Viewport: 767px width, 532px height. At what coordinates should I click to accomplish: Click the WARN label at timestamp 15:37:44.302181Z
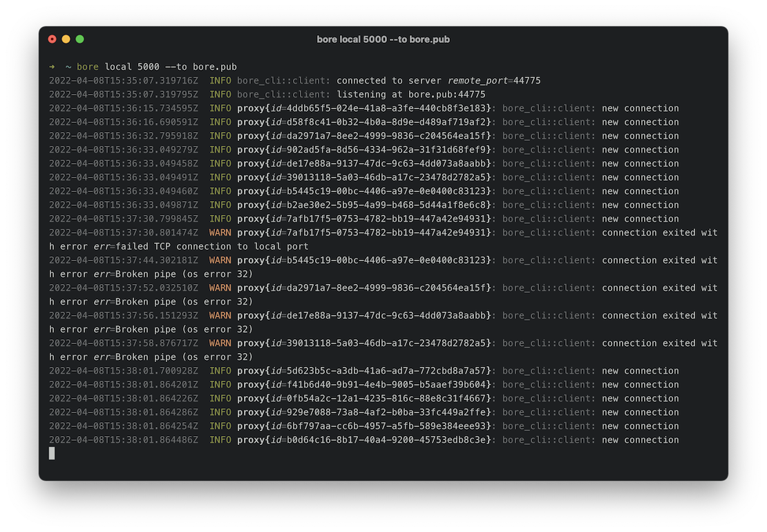220,260
